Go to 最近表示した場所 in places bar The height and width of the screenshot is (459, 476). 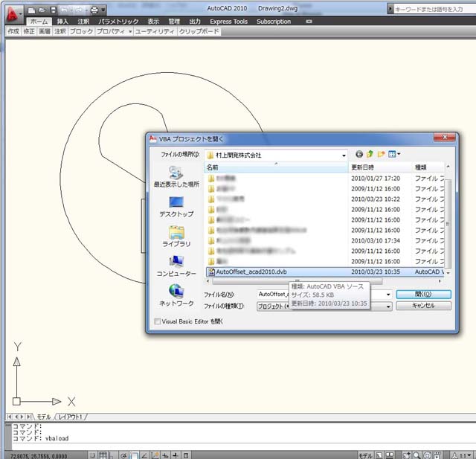176,176
